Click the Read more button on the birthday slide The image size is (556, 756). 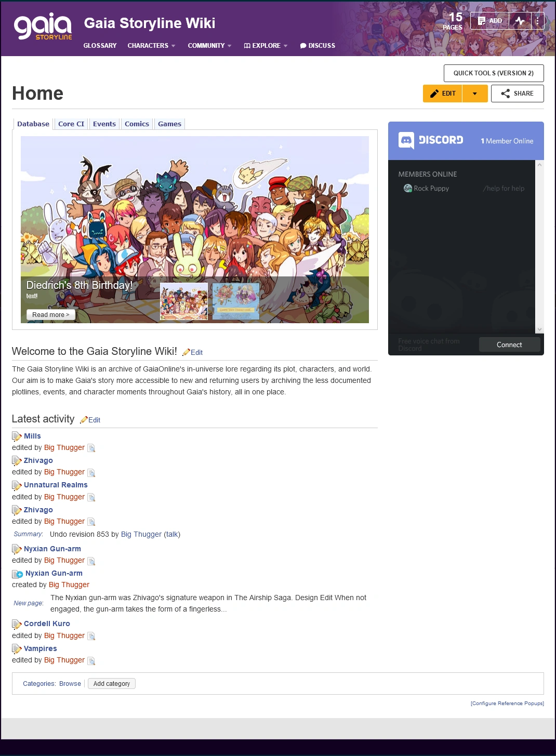click(50, 314)
